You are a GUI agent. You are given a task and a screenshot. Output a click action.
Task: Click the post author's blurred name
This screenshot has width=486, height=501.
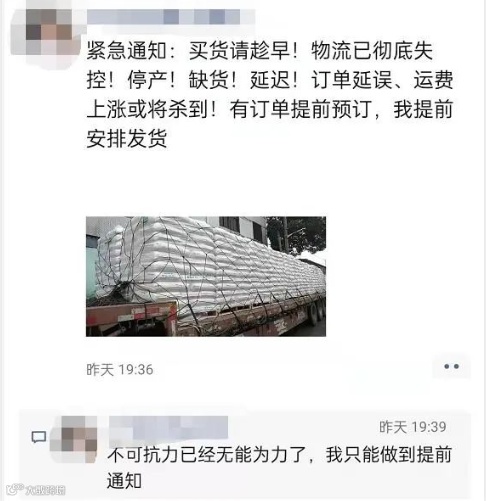point(163,17)
